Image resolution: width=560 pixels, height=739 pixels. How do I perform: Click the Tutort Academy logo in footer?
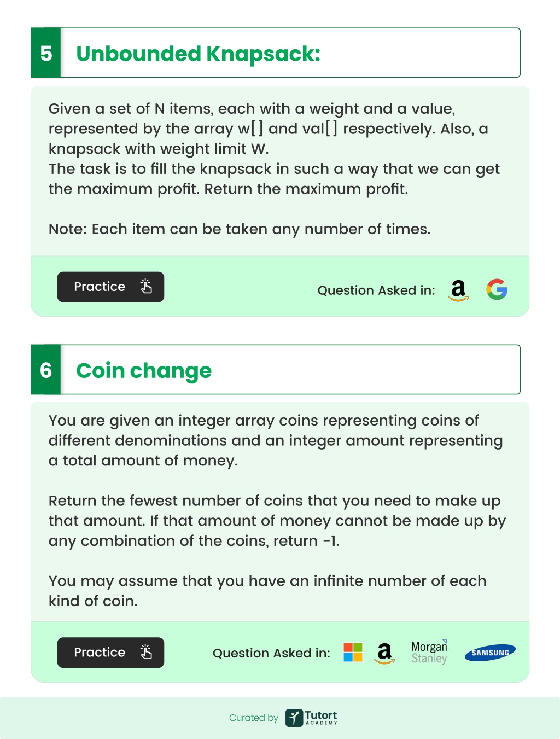click(x=311, y=718)
